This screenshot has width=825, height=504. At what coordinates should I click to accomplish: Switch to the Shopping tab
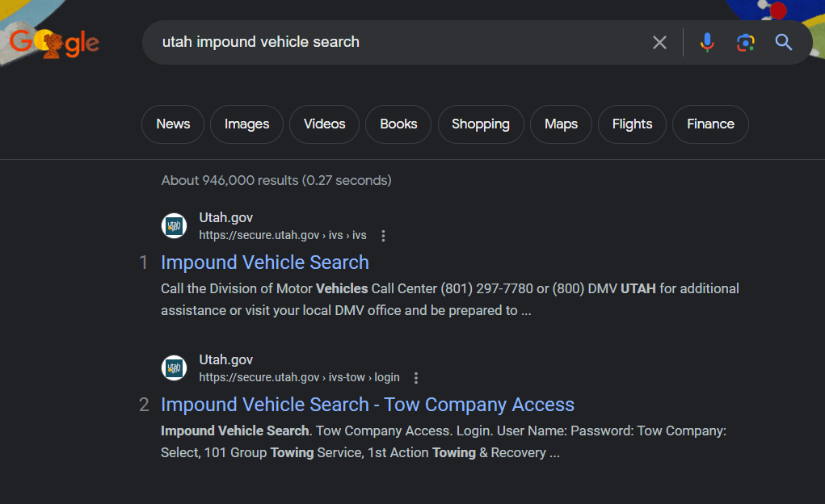point(481,124)
